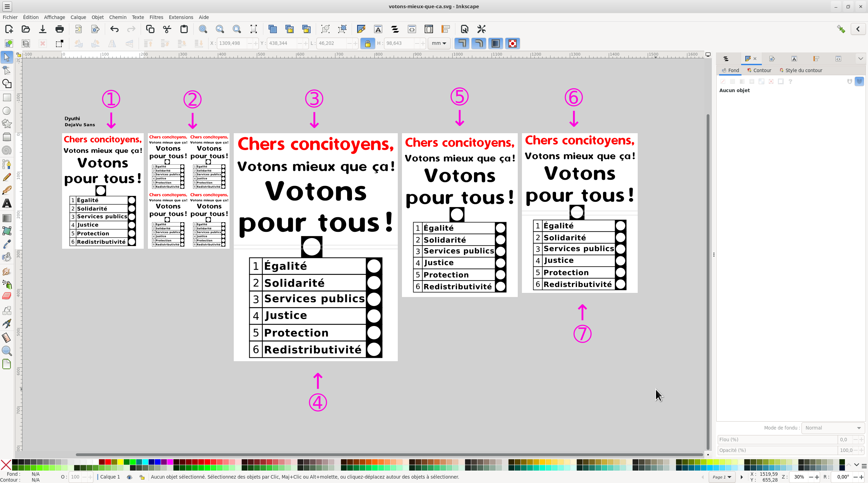Image resolution: width=868 pixels, height=483 pixels.
Task: Click the X coordinate input field
Action: click(x=232, y=43)
